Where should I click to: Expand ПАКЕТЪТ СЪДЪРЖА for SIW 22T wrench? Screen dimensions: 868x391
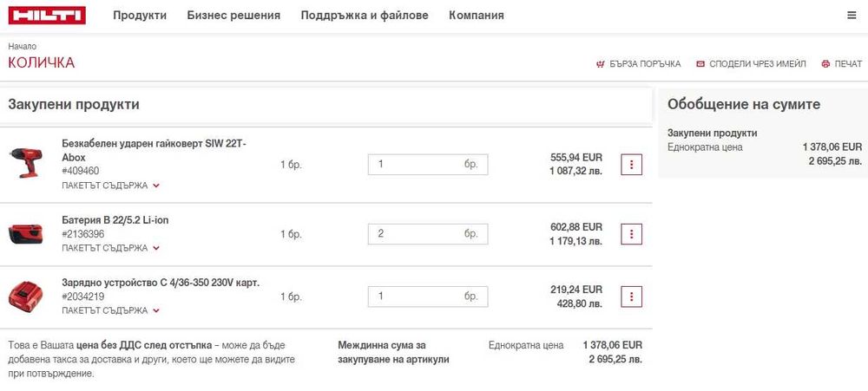pos(111,186)
